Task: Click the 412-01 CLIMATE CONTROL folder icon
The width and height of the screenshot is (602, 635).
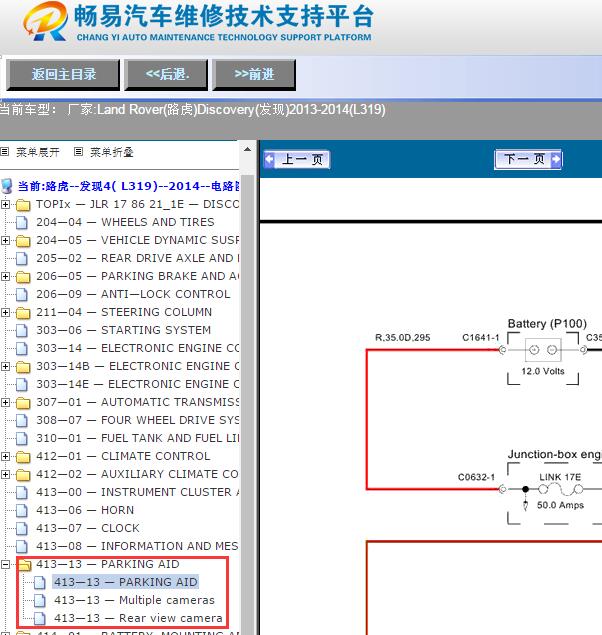Action: [23, 457]
